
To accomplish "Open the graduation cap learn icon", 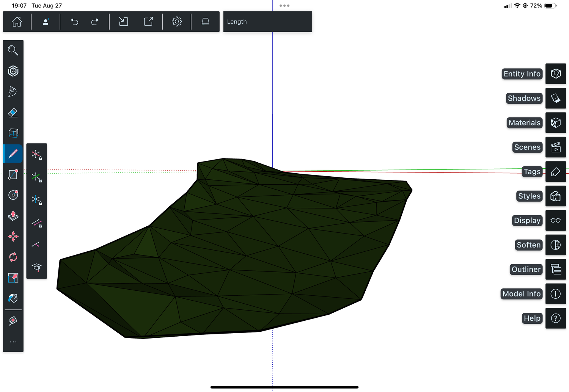I will pos(36,267).
